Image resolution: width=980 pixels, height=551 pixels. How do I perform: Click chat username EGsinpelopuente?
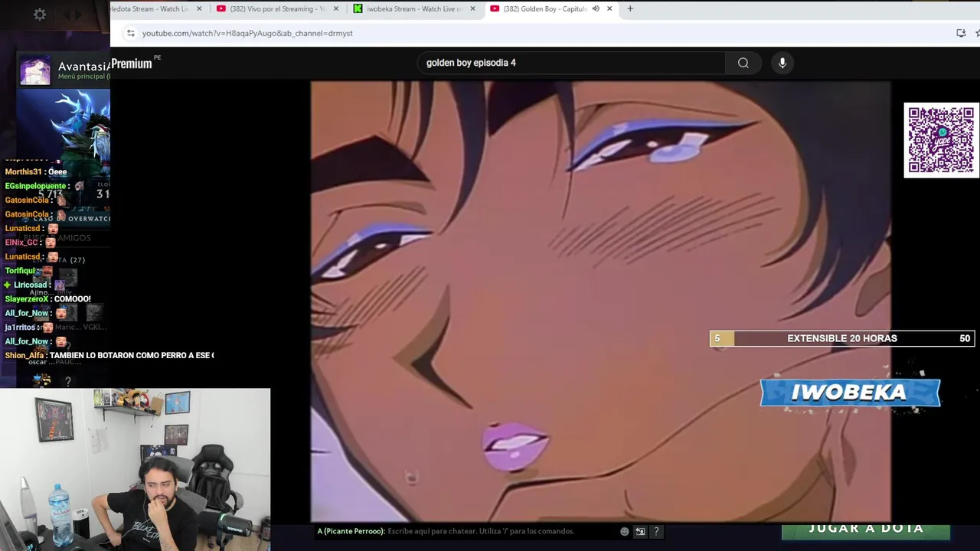point(36,186)
